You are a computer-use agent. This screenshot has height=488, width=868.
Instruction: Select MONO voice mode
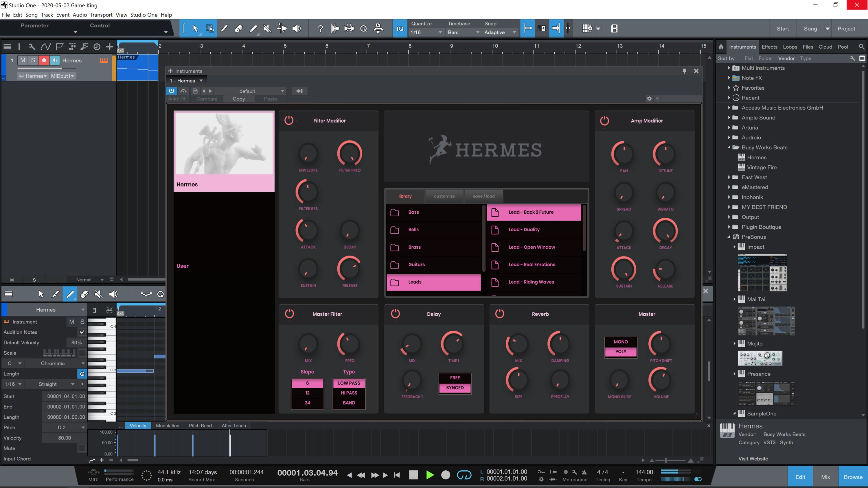point(621,342)
